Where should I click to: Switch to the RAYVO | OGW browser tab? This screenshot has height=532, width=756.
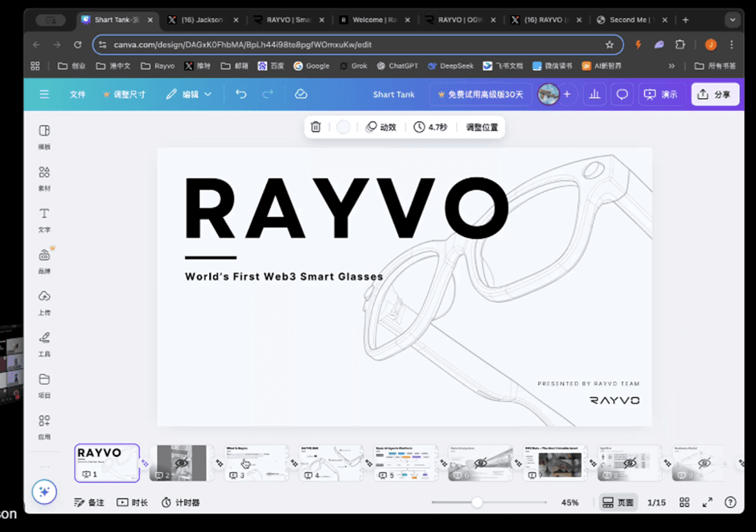point(459,20)
